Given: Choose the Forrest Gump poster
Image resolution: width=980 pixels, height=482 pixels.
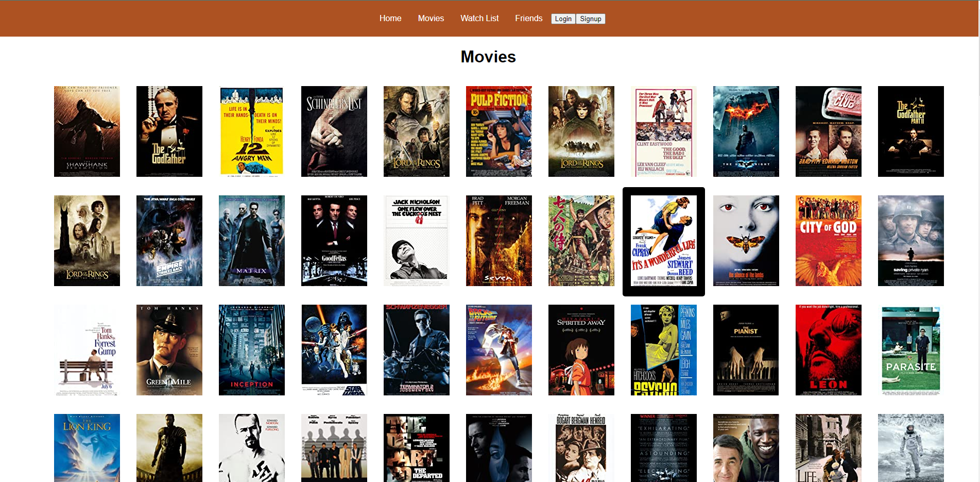Looking at the screenshot, I should tap(87, 350).
